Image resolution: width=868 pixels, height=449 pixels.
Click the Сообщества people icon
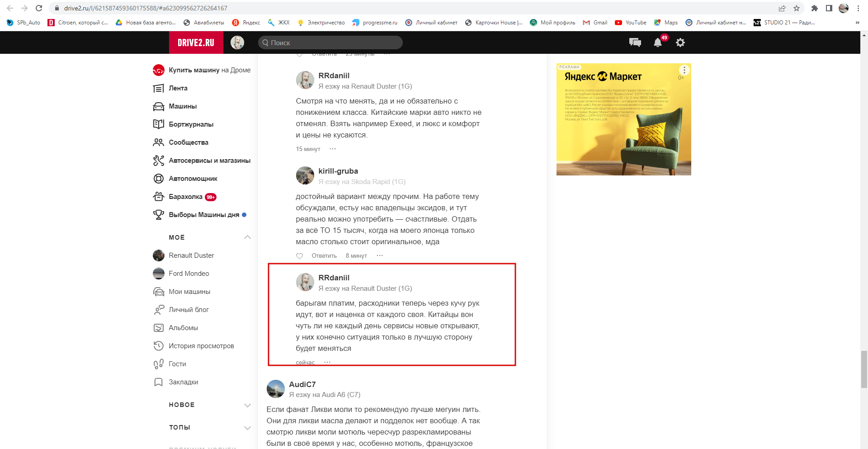point(159,142)
